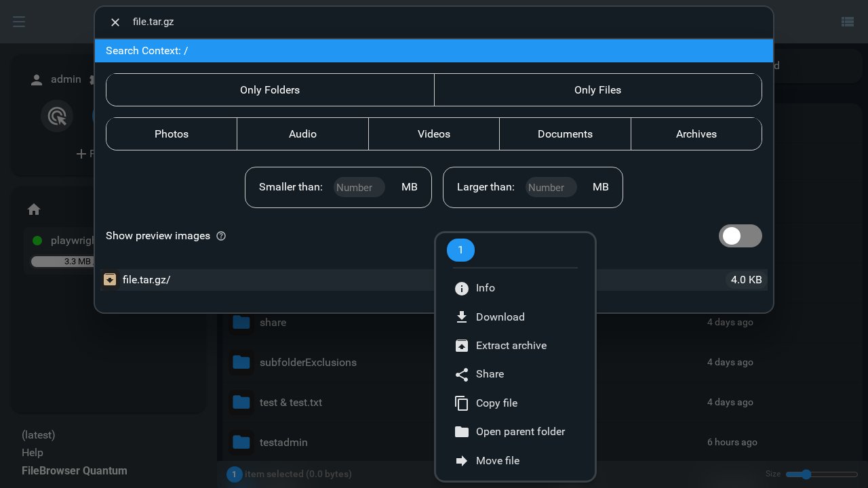Close the search panel with X
This screenshot has height=488, width=868.
coord(115,22)
